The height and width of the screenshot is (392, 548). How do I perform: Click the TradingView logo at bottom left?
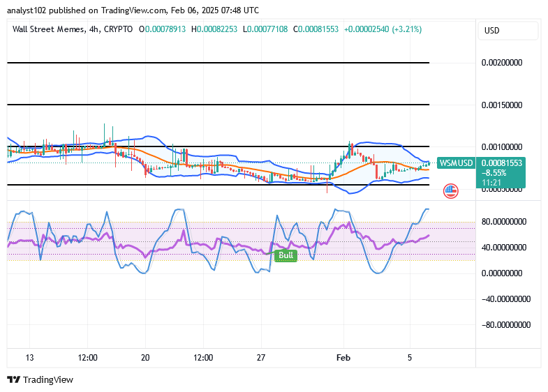pos(40,379)
